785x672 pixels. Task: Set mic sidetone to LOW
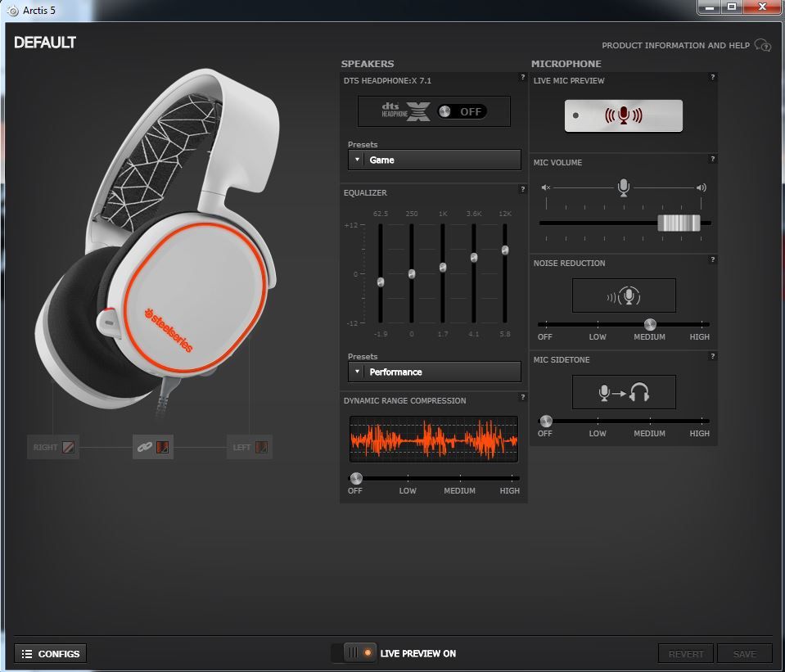[598, 434]
